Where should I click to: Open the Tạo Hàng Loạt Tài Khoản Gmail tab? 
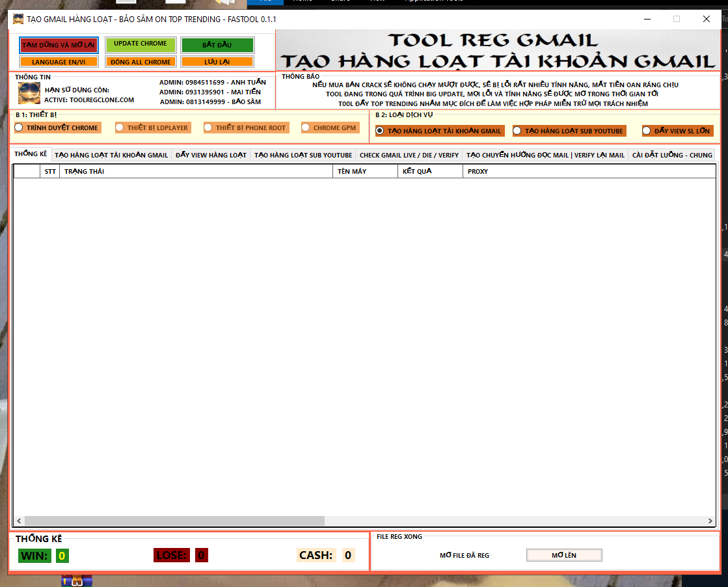[111, 156]
